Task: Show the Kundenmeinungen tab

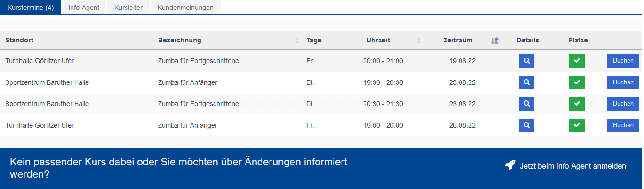Action: tap(185, 8)
